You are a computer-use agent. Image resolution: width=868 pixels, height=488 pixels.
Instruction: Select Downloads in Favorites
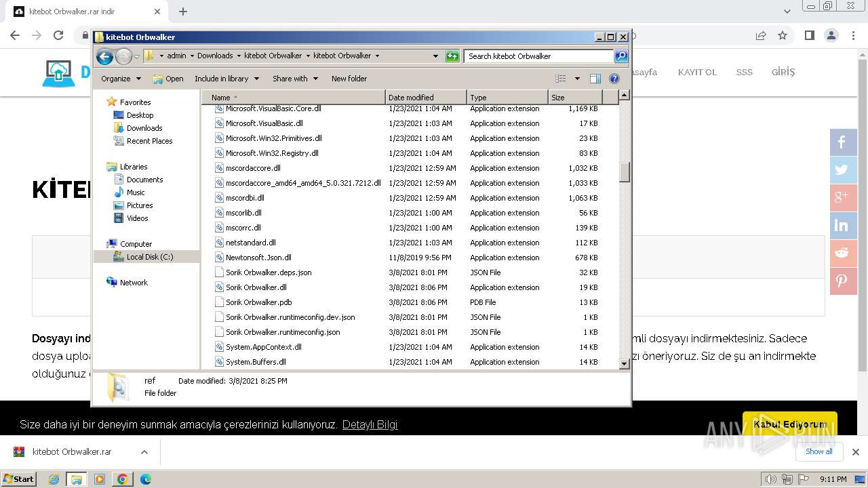144,128
